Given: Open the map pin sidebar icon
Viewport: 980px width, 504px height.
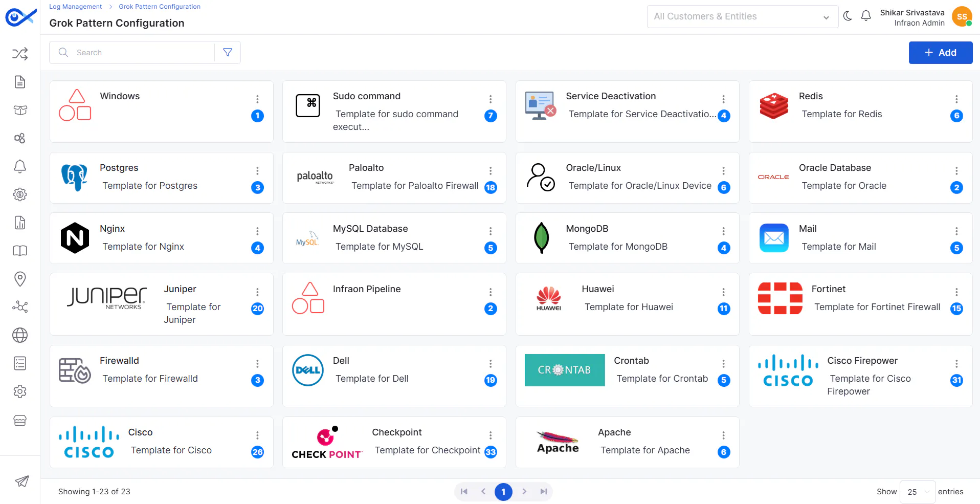Looking at the screenshot, I should pyautogui.click(x=20, y=279).
